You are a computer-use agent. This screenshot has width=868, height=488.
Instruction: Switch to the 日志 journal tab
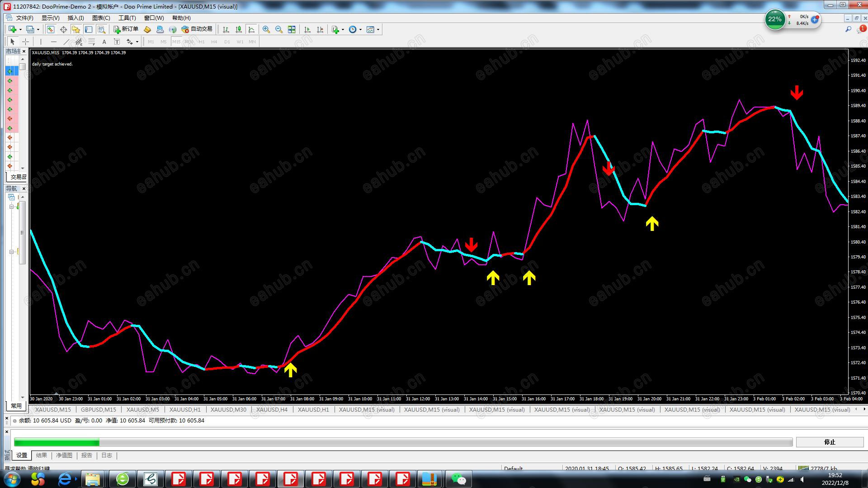click(x=107, y=455)
